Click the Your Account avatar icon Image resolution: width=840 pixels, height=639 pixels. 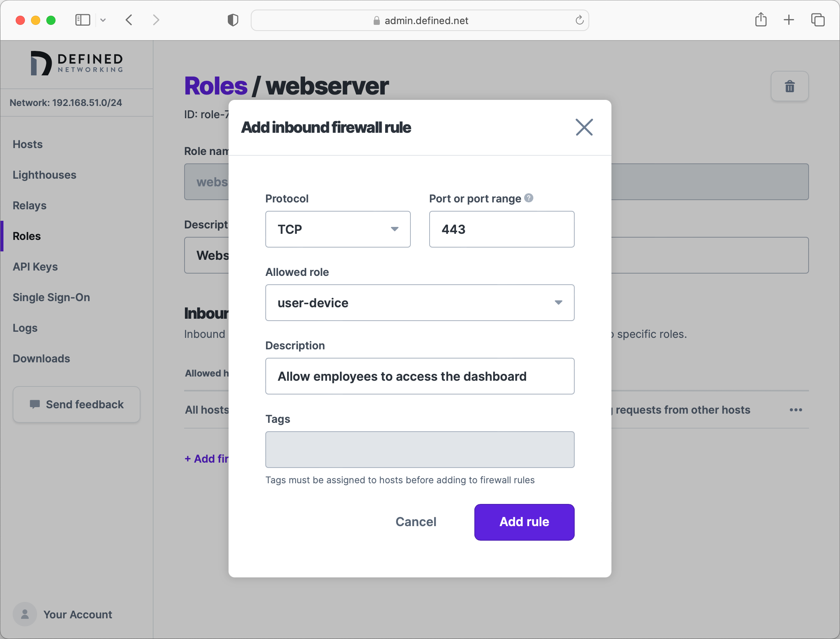tap(24, 614)
